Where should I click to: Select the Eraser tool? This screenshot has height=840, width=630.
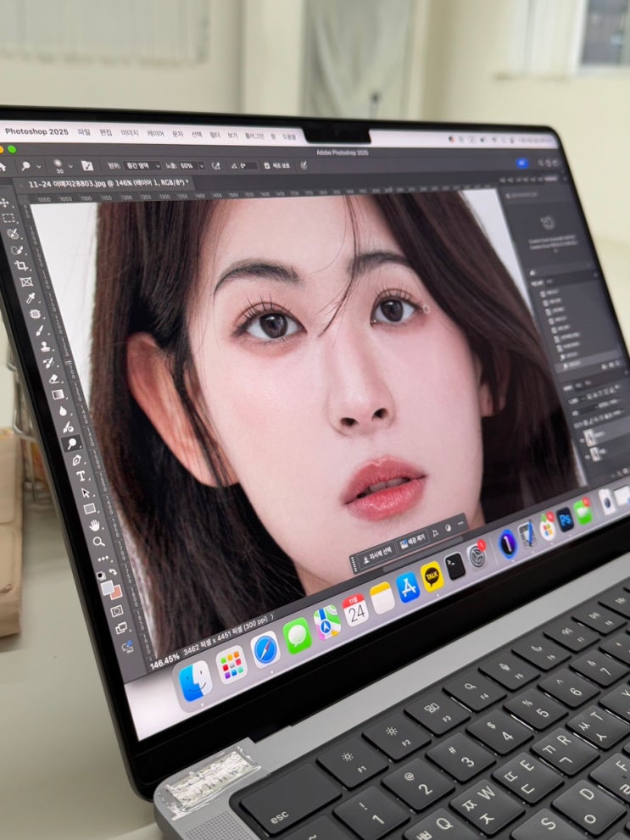coord(54,379)
